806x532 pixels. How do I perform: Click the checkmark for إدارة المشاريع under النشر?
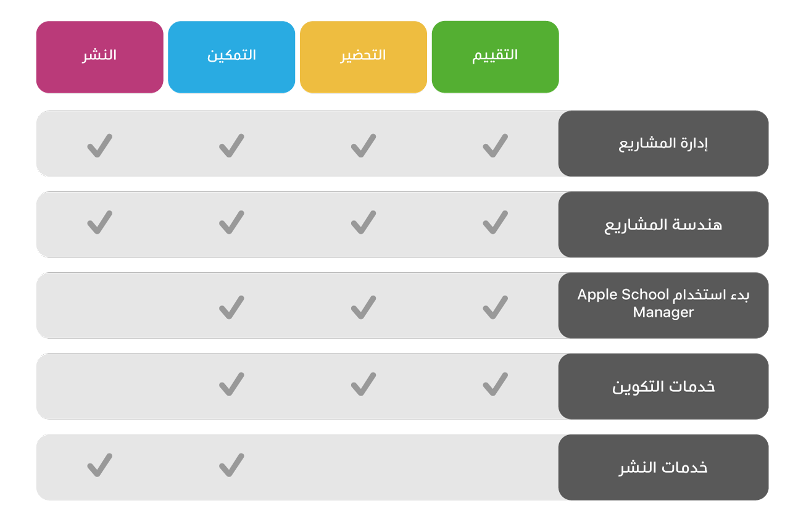(99, 146)
